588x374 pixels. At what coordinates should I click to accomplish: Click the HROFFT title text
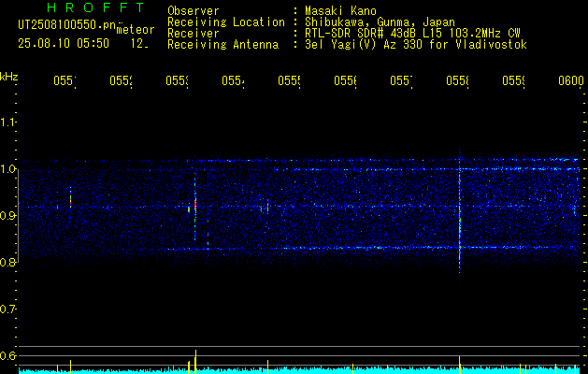[x=95, y=7]
